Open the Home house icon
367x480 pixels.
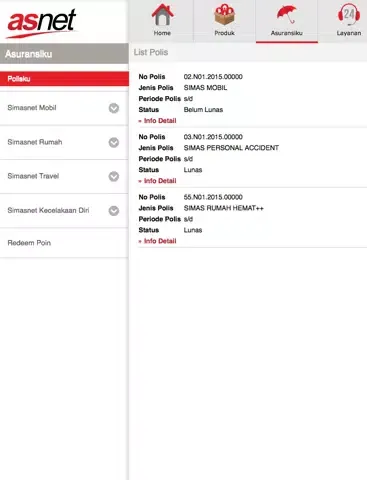(162, 15)
